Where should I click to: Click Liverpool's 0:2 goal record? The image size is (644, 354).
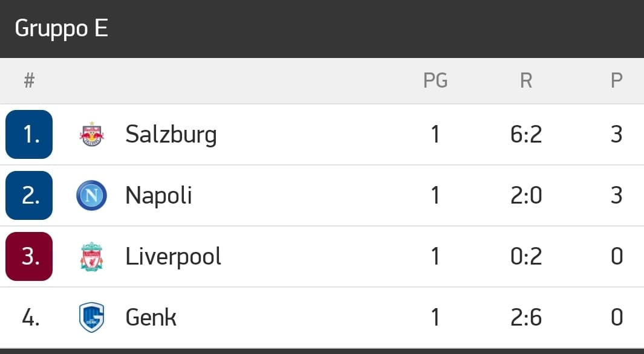(x=525, y=257)
